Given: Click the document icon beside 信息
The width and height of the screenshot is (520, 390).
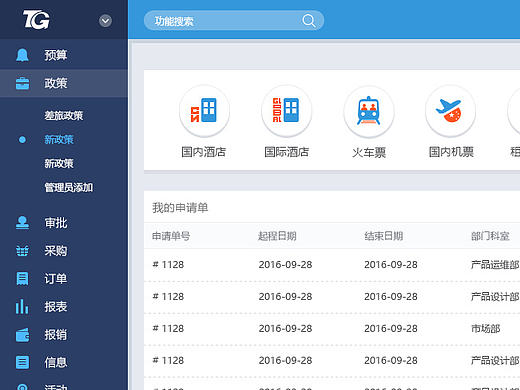Looking at the screenshot, I should 22,362.
